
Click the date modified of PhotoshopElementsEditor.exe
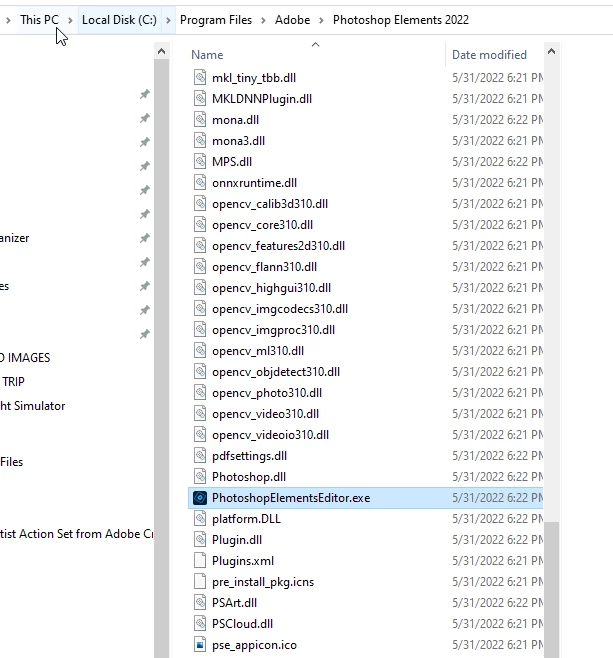pyautogui.click(x=498, y=498)
